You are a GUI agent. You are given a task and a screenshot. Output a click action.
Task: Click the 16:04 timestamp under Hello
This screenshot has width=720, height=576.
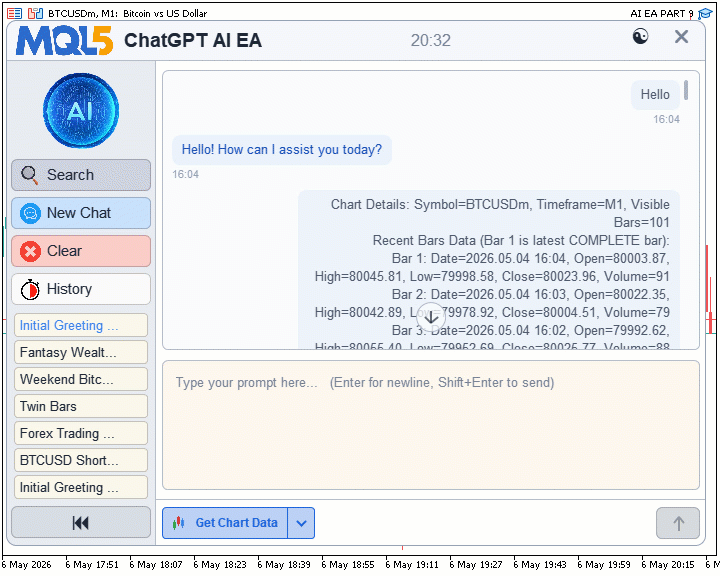pos(666,119)
